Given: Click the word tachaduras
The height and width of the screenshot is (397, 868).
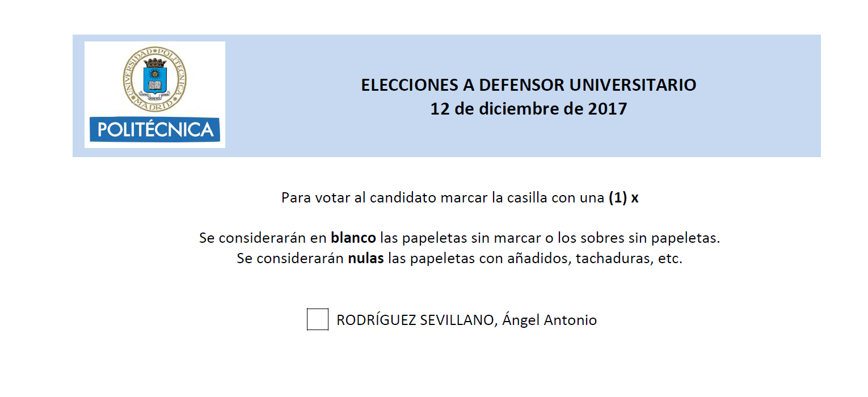Looking at the screenshot, I should click(614, 259).
